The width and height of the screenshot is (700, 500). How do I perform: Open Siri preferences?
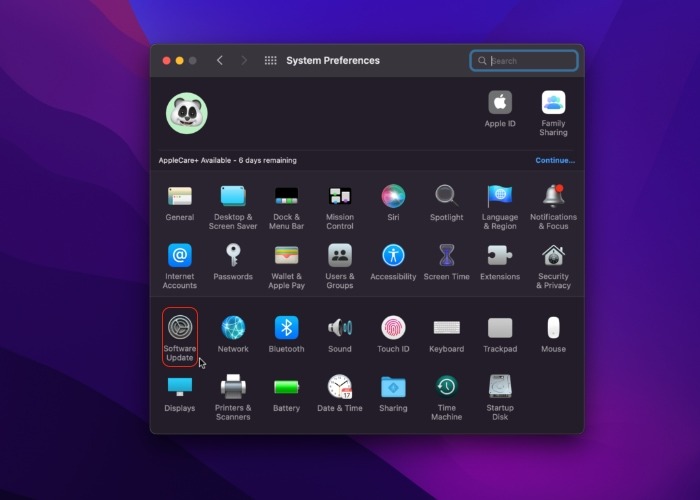coord(393,204)
